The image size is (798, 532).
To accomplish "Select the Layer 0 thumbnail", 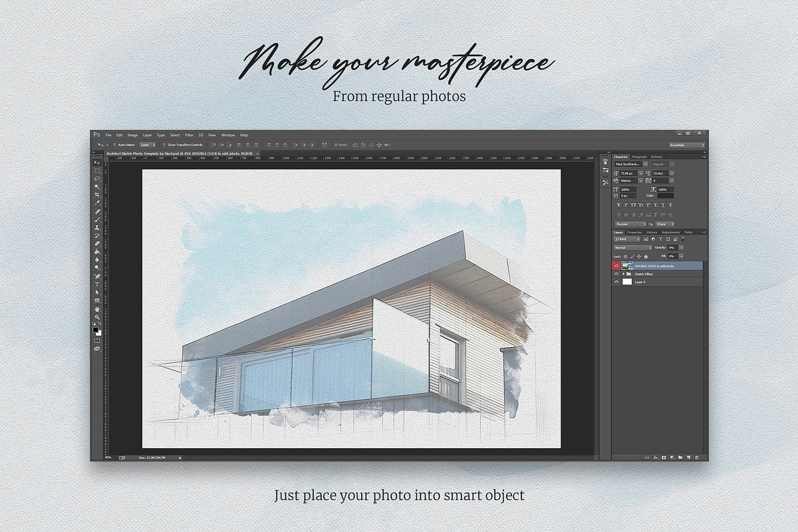I will tap(626, 281).
